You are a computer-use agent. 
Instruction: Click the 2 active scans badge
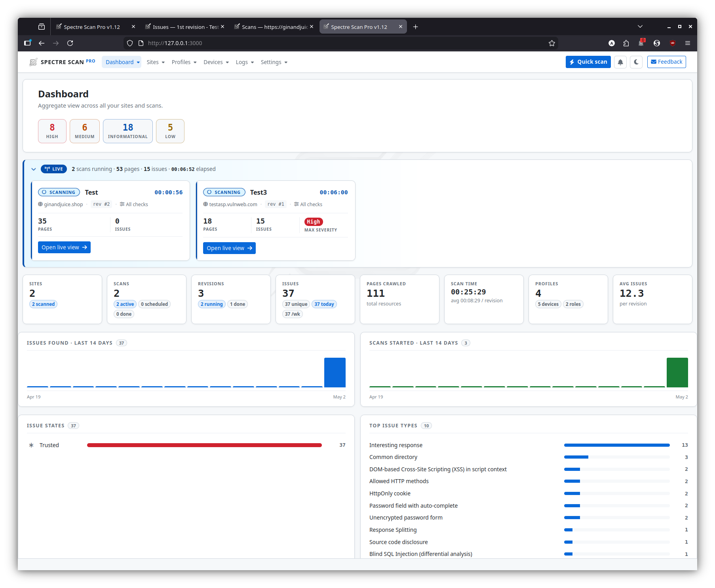point(125,304)
